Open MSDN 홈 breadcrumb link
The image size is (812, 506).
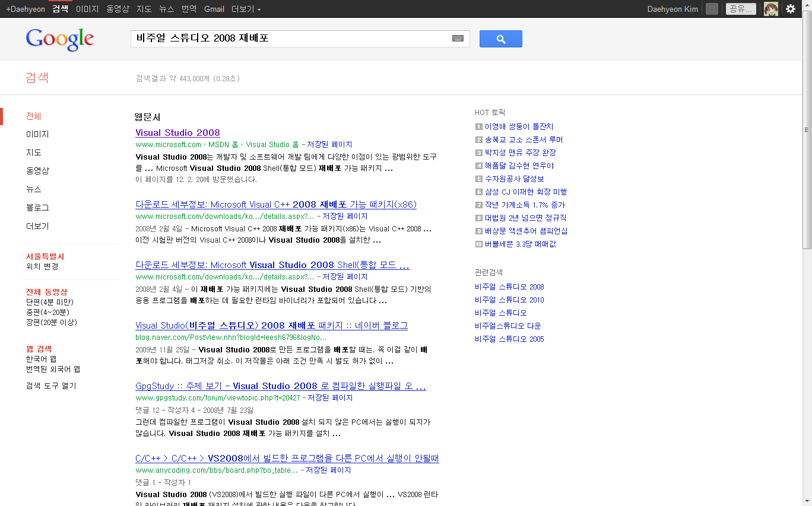tap(223, 145)
